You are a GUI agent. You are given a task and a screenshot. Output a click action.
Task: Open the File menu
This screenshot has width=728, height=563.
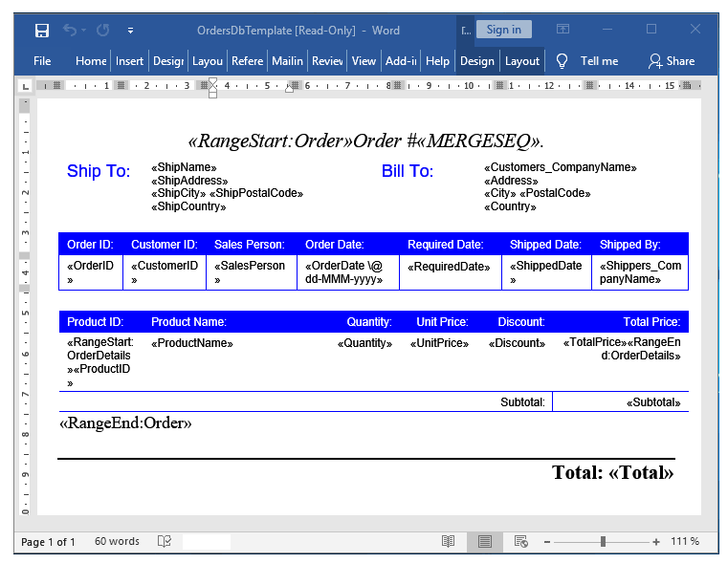42,61
